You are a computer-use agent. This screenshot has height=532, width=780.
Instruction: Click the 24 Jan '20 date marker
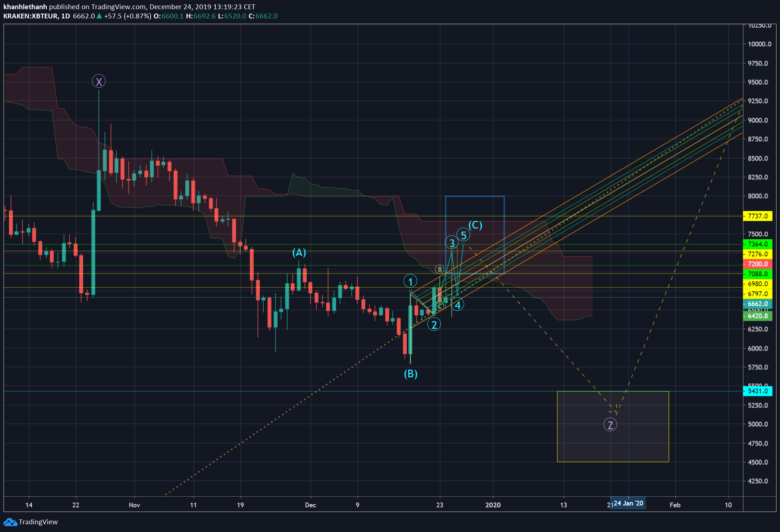pyautogui.click(x=628, y=503)
